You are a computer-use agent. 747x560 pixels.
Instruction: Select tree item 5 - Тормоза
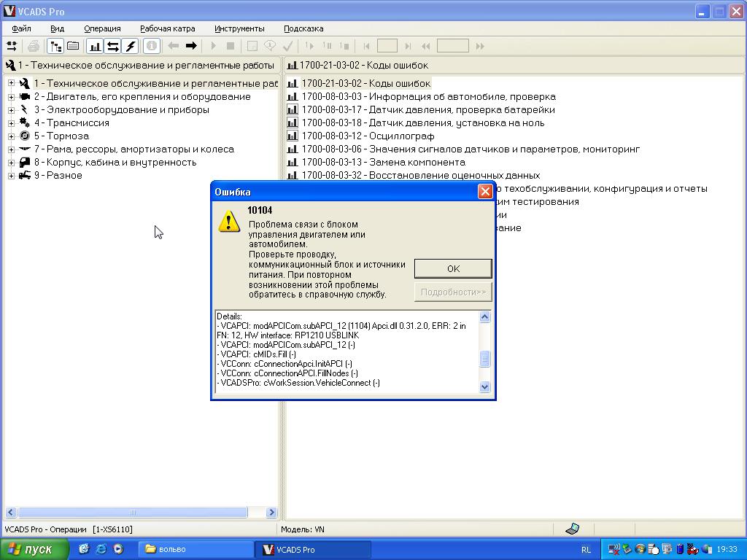click(x=61, y=136)
